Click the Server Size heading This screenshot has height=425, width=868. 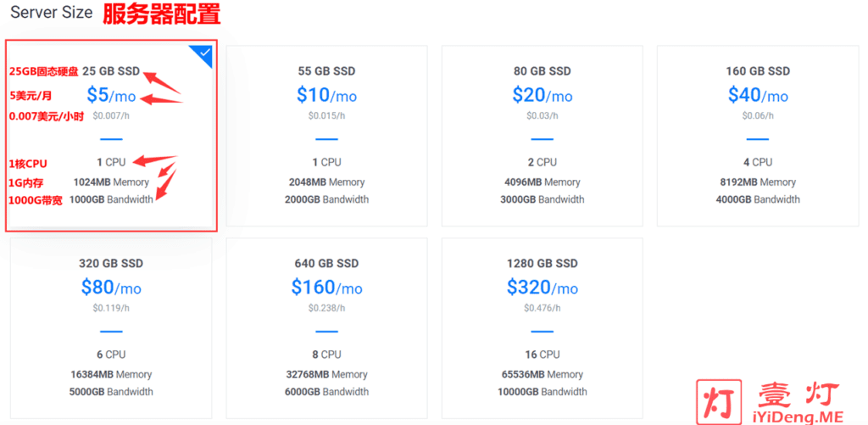point(52,13)
